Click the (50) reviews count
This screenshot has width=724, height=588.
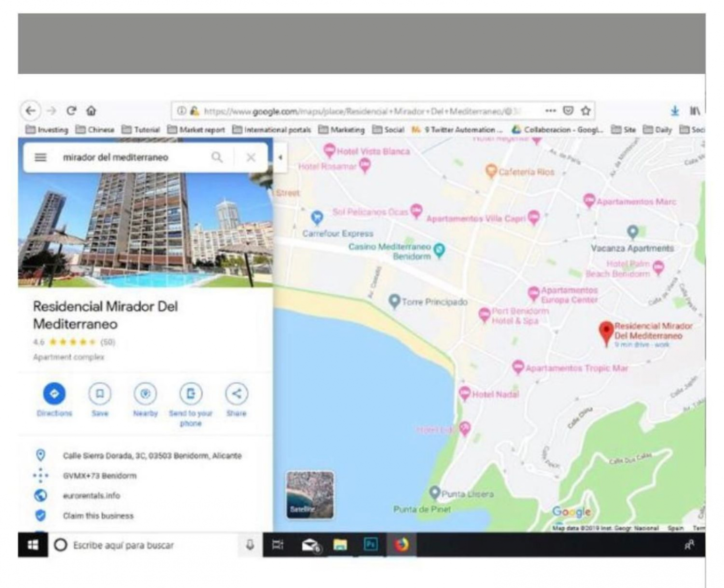pyautogui.click(x=108, y=342)
